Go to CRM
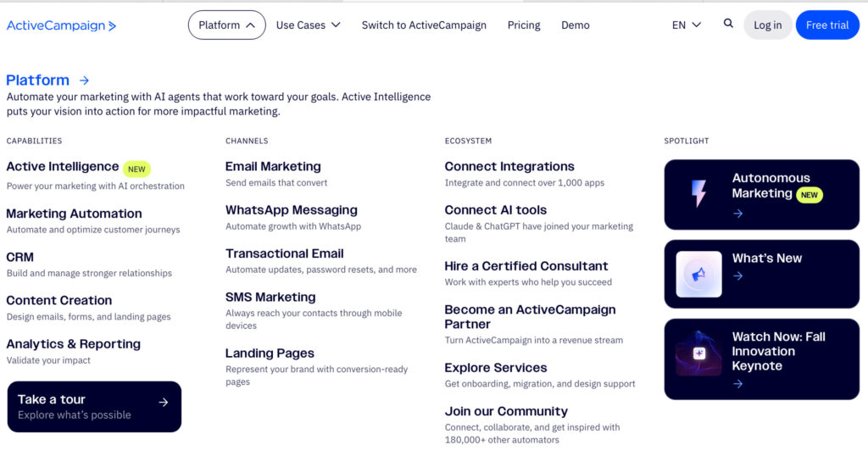This screenshot has width=868, height=462. tap(20, 258)
